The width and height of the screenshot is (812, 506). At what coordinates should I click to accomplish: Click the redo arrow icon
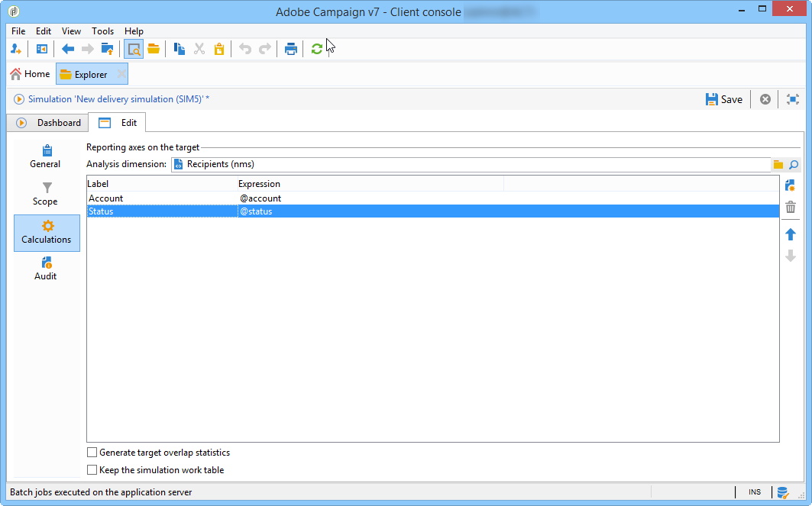[264, 49]
